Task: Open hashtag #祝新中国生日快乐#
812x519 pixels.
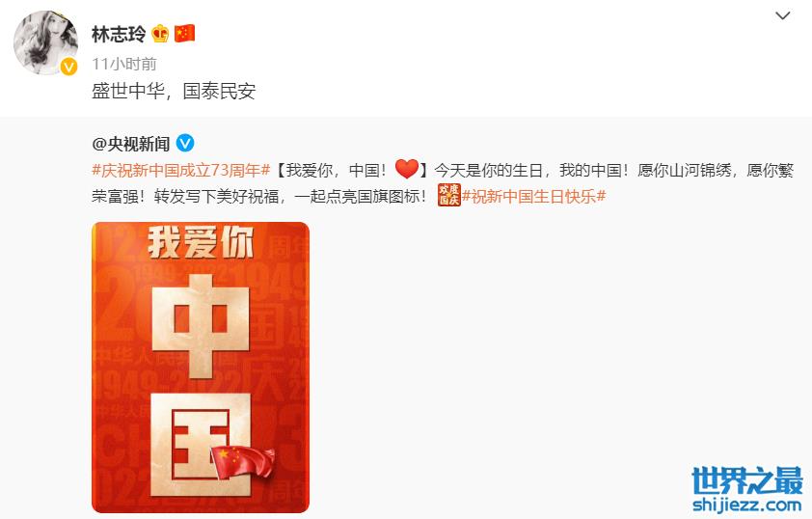Action: pos(533,197)
